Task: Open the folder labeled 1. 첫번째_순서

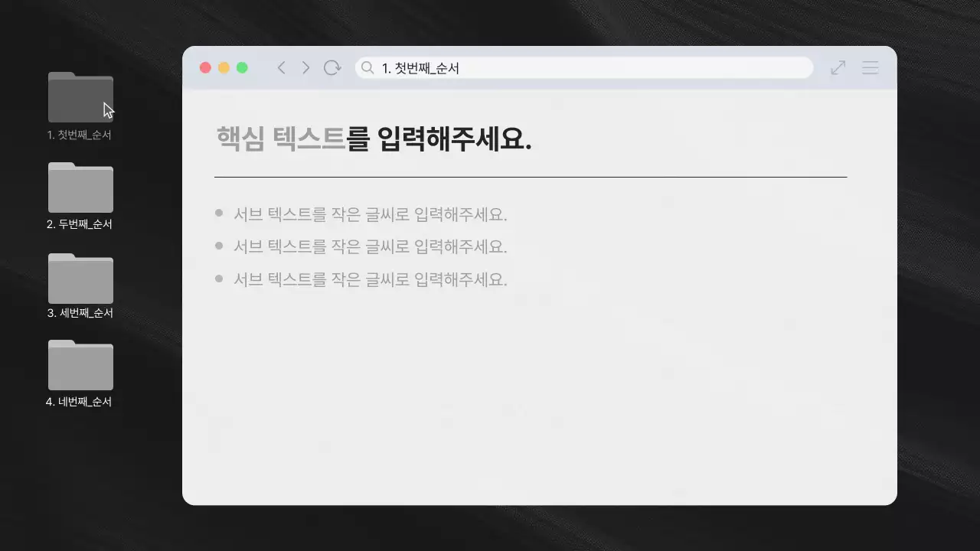Action: click(80, 96)
